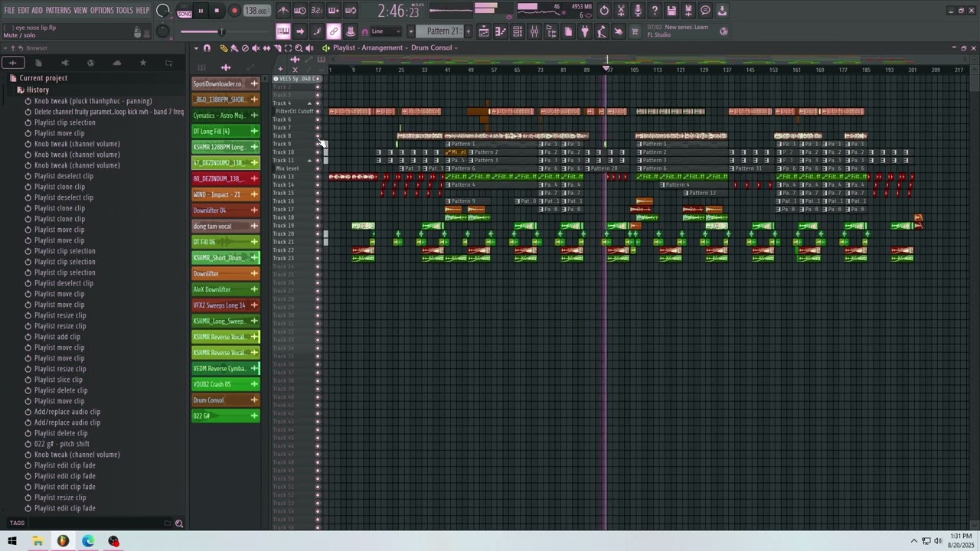The image size is (980, 551).
Task: Open the OPTIONS menu
Action: [x=102, y=10]
